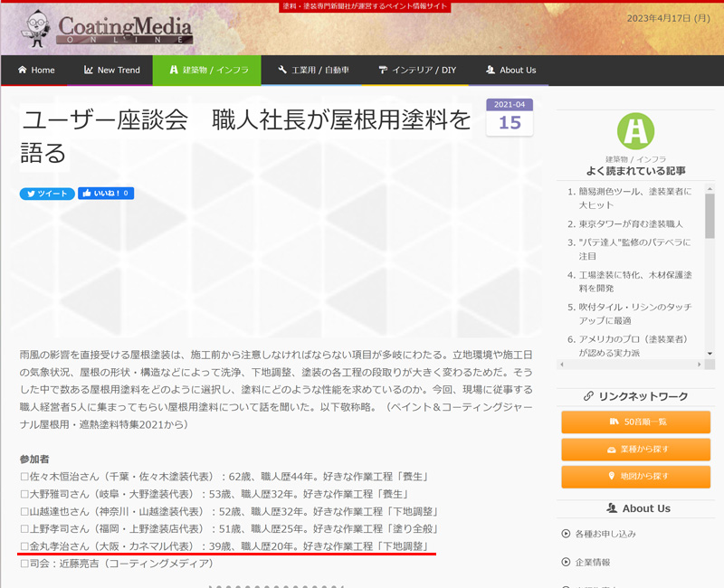
Task: Open the 企業情報 sidebar link
Action: point(592,562)
